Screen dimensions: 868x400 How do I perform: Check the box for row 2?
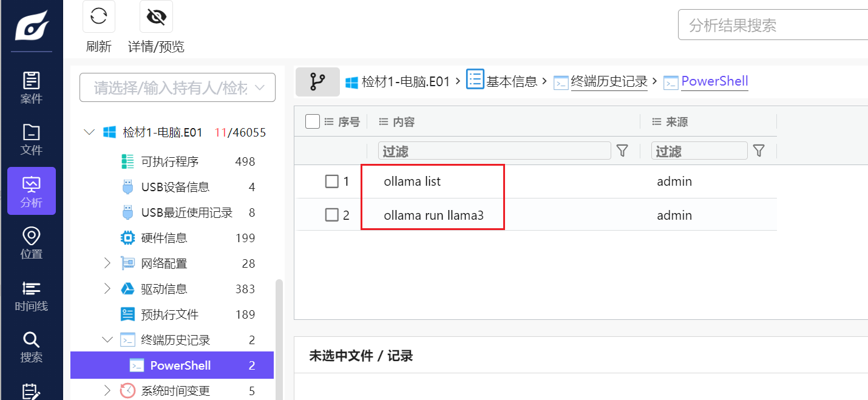tap(331, 215)
